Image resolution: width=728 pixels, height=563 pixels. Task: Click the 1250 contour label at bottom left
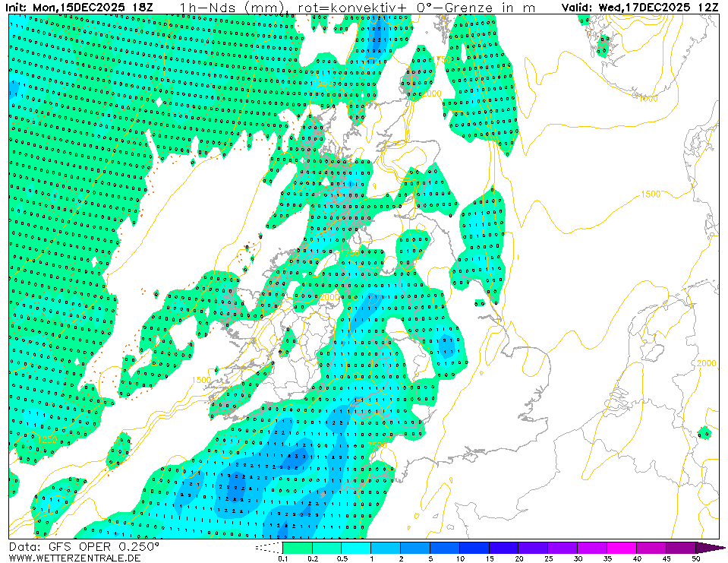coord(46,438)
